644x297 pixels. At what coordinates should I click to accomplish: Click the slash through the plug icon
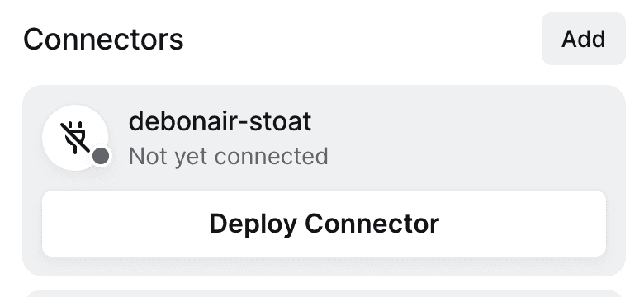(x=75, y=138)
